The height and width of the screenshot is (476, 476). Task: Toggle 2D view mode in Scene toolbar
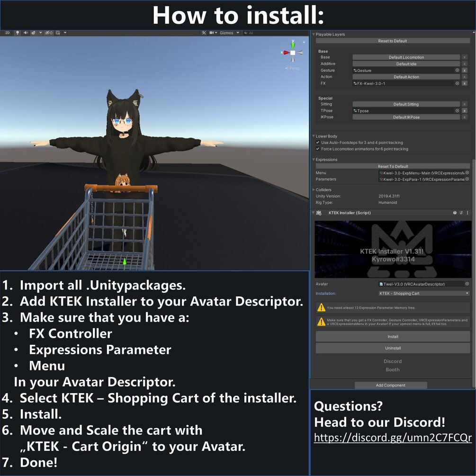[7, 33]
